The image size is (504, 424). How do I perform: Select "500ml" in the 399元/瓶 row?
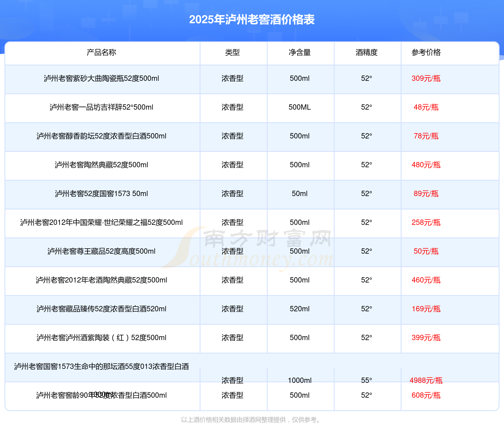click(x=300, y=338)
